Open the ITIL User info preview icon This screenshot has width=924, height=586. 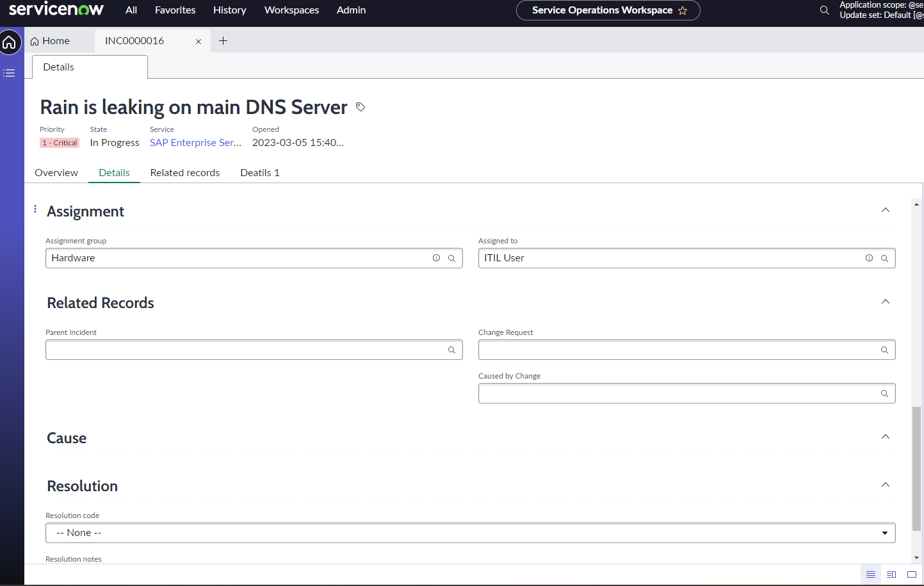(x=869, y=257)
